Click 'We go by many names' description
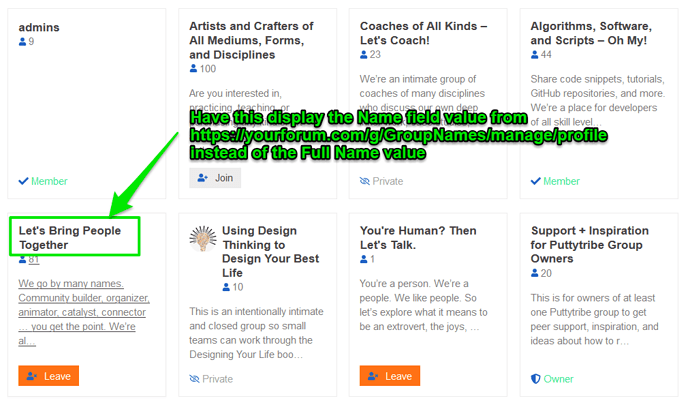 click(x=84, y=312)
